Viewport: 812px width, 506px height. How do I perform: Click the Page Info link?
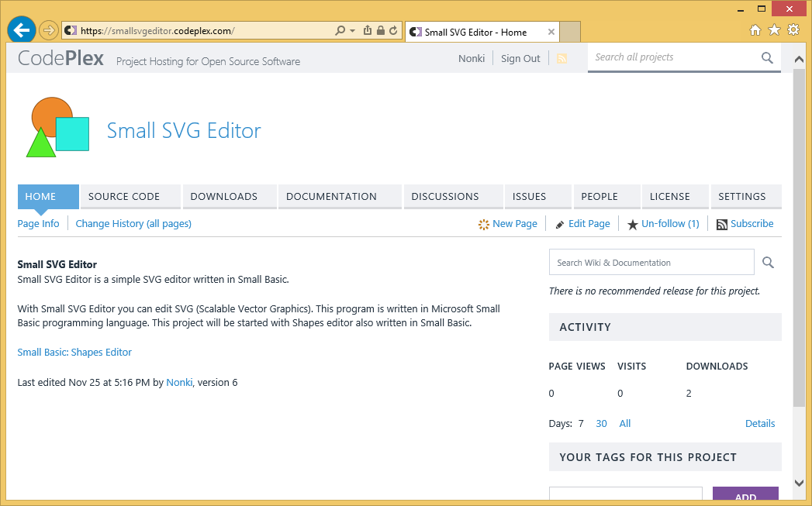[38, 223]
